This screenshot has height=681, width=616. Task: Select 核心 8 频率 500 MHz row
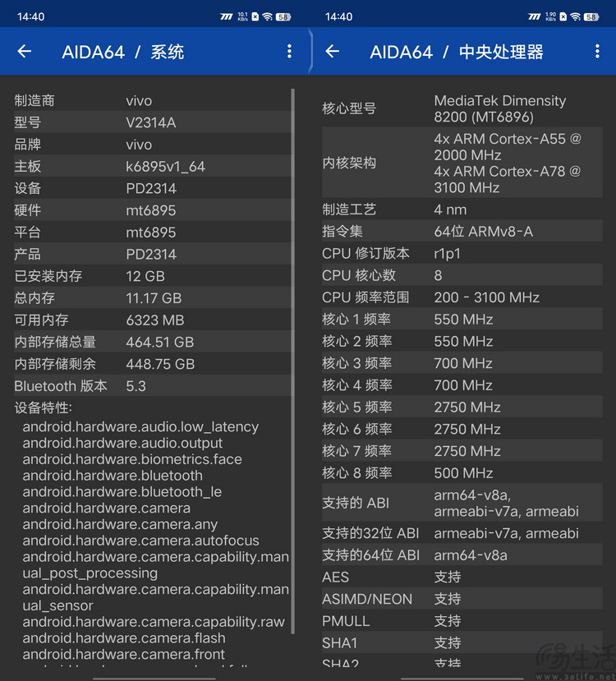tap(462, 472)
